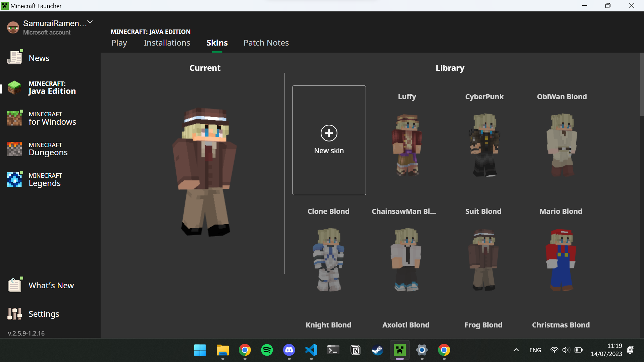The width and height of the screenshot is (644, 362).
Task: Click the current skin preview model
Action: [x=205, y=172]
